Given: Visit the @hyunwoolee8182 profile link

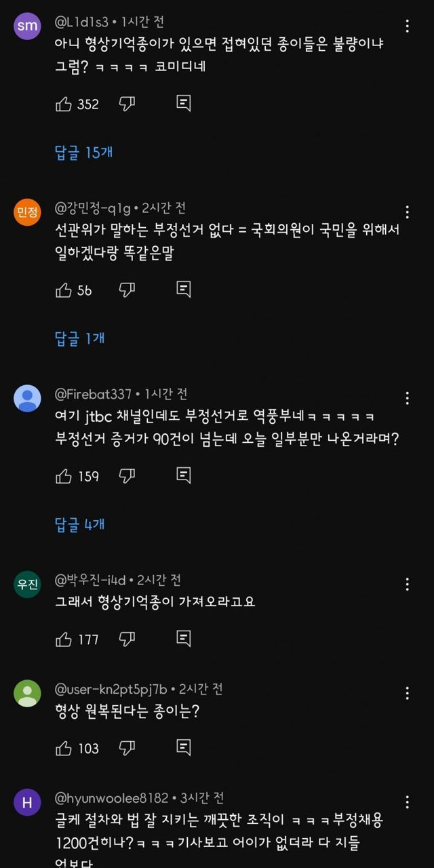Looking at the screenshot, I should [x=113, y=798].
